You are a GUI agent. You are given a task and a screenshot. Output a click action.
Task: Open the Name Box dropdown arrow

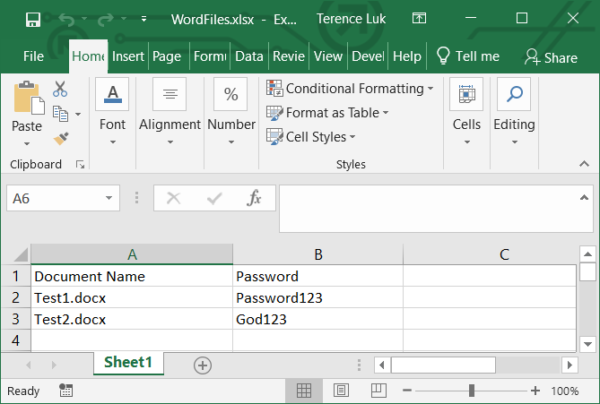[109, 198]
